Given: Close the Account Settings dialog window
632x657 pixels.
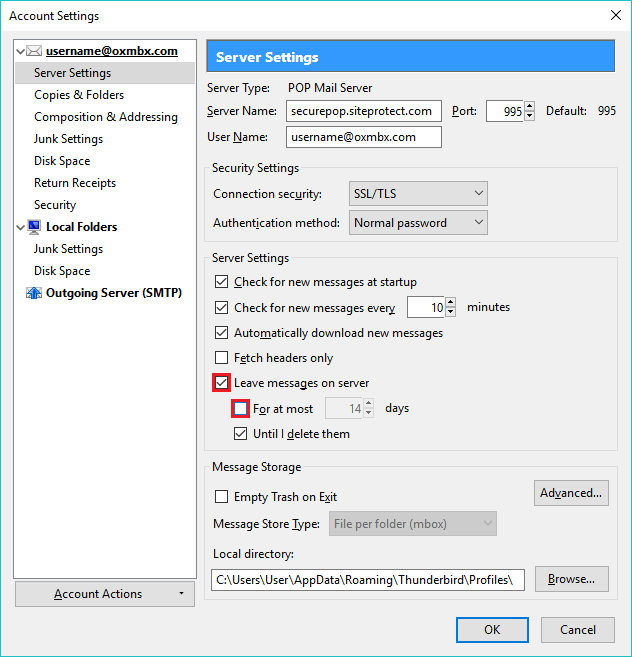Looking at the screenshot, I should tap(613, 15).
